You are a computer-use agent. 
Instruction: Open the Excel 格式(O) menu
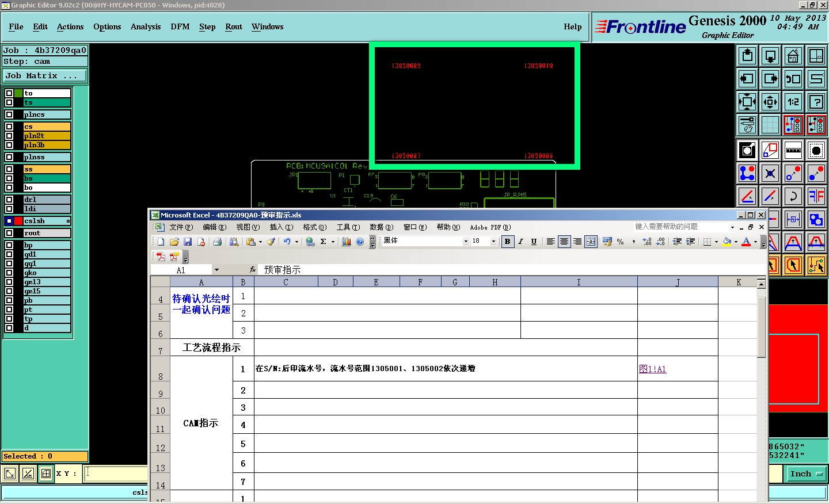click(x=314, y=227)
